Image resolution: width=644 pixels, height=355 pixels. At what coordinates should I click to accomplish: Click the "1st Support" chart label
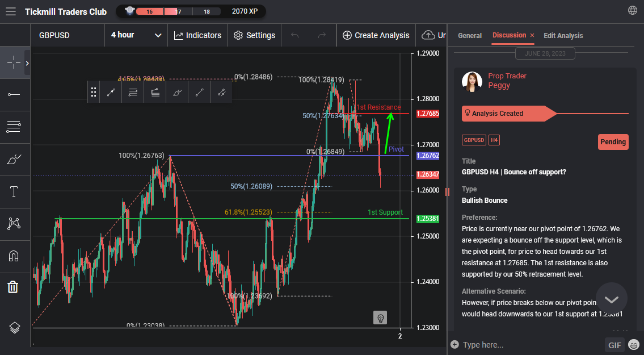[x=385, y=212]
